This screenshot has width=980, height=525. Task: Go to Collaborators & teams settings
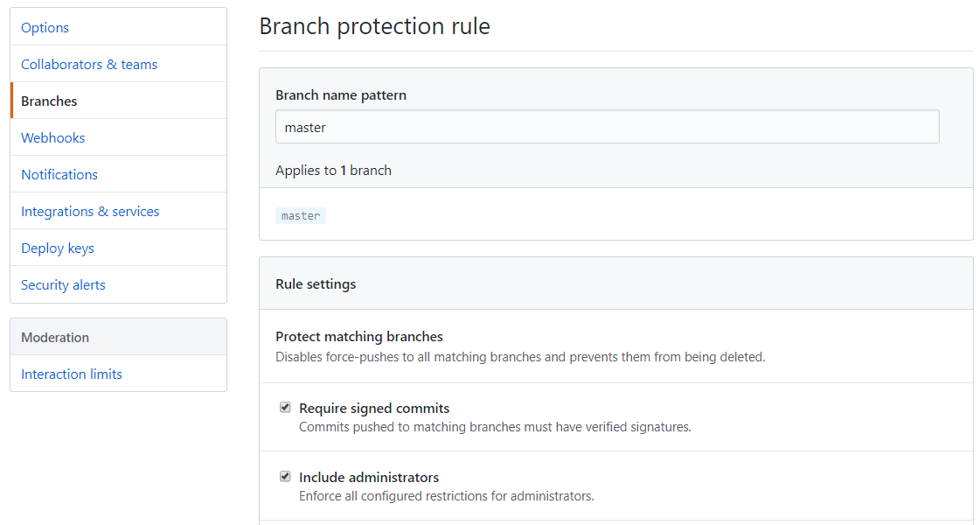point(89,65)
